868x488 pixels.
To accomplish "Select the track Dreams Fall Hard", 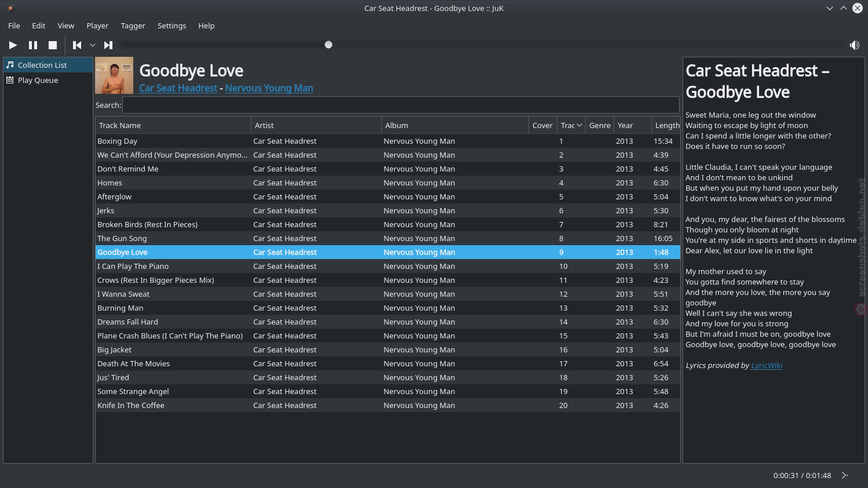I will 388,322.
